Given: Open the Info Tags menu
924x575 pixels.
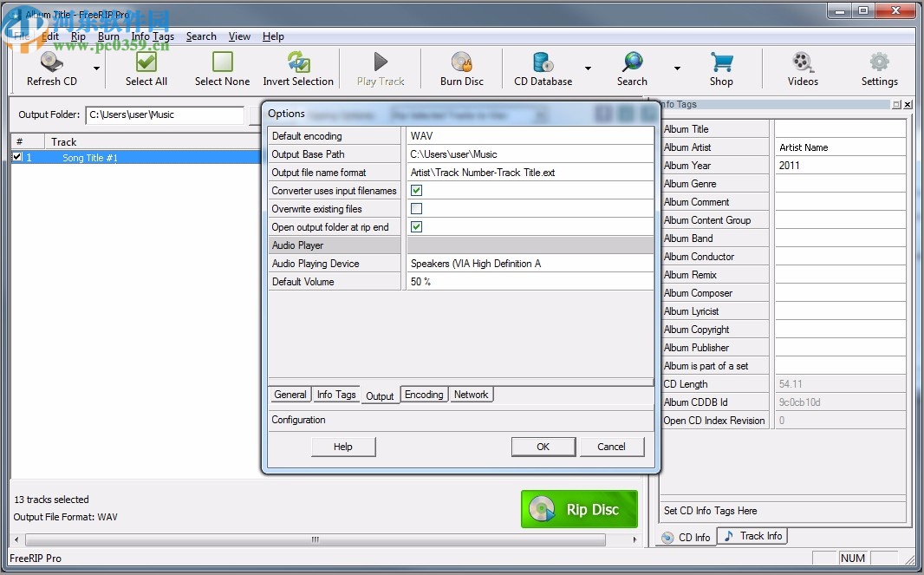Looking at the screenshot, I should (x=153, y=36).
